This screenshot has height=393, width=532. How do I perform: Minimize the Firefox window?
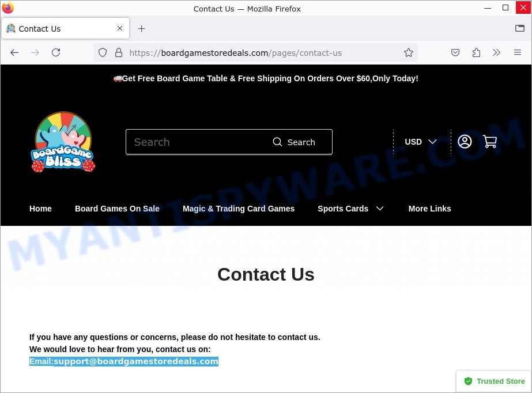tap(488, 8)
